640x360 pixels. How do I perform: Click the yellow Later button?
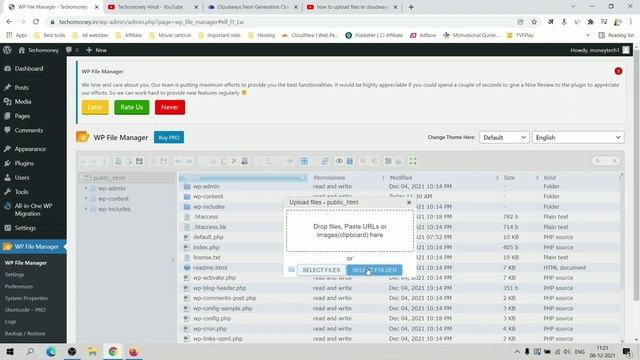95,107
